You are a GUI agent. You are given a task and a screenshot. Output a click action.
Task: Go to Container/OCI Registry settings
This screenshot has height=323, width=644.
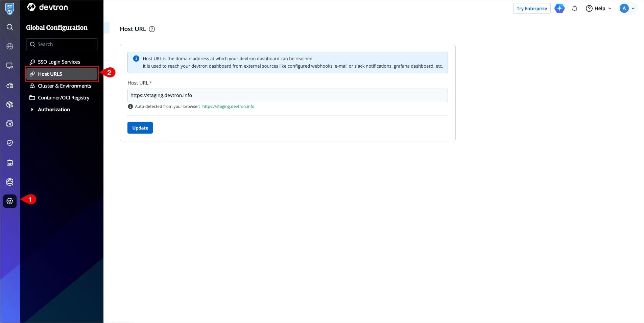point(63,98)
